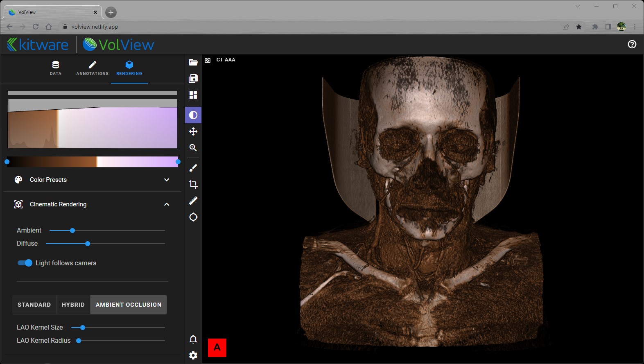The width and height of the screenshot is (644, 364).
Task: Select the VolView browser tab
Action: point(52,12)
